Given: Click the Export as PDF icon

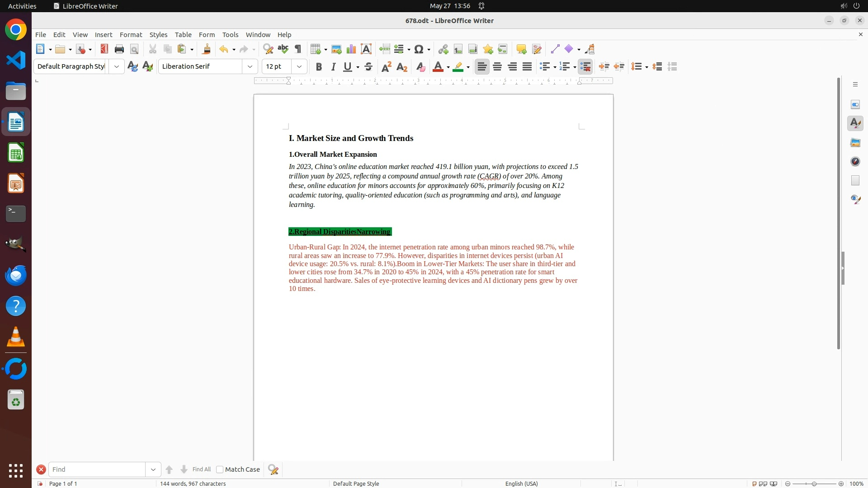Looking at the screenshot, I should click(x=104, y=49).
